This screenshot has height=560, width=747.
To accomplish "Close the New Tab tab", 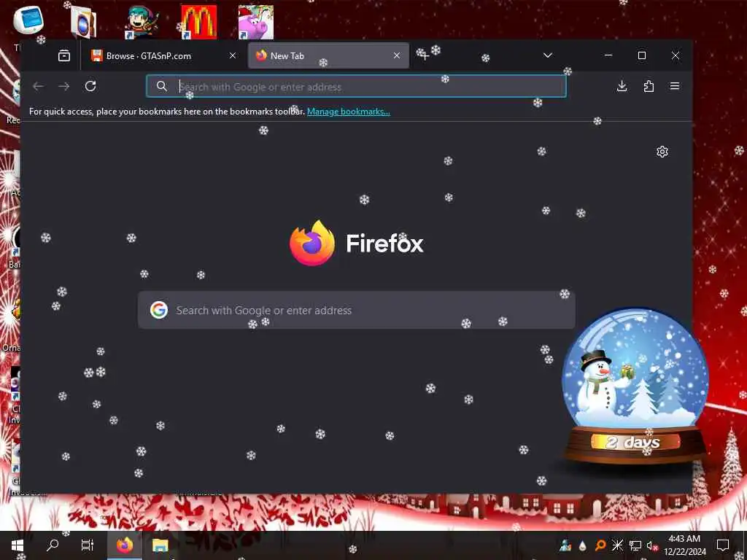I will click(x=396, y=55).
